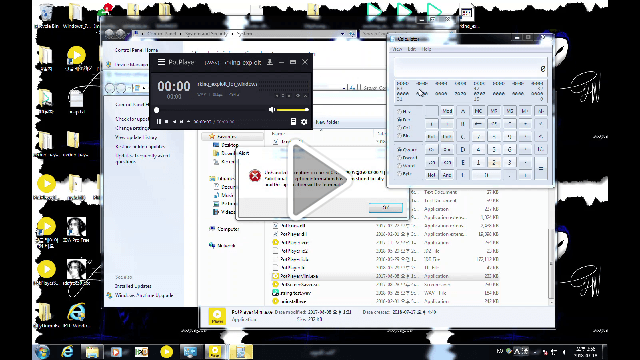Click Restore hidden updates link
Screen dimensions: 640x360
[140, 147]
